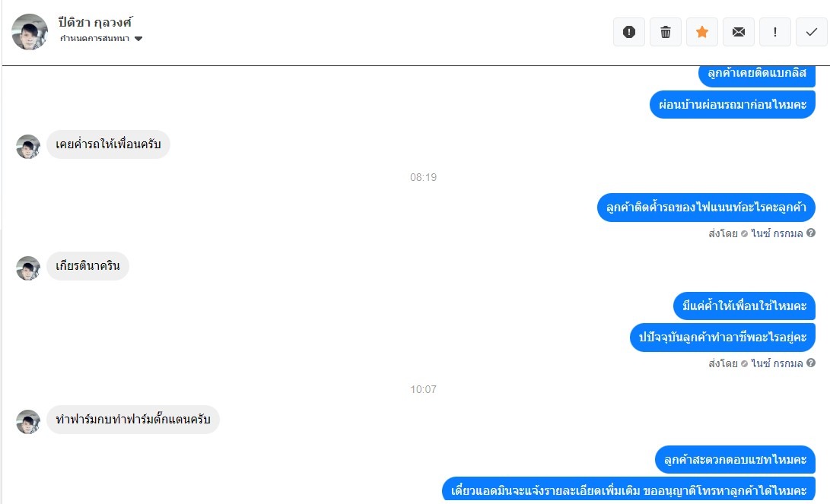The height and width of the screenshot is (504, 830).
Task: Click the กำหนดการสนทนา label text
Action: coord(95,39)
